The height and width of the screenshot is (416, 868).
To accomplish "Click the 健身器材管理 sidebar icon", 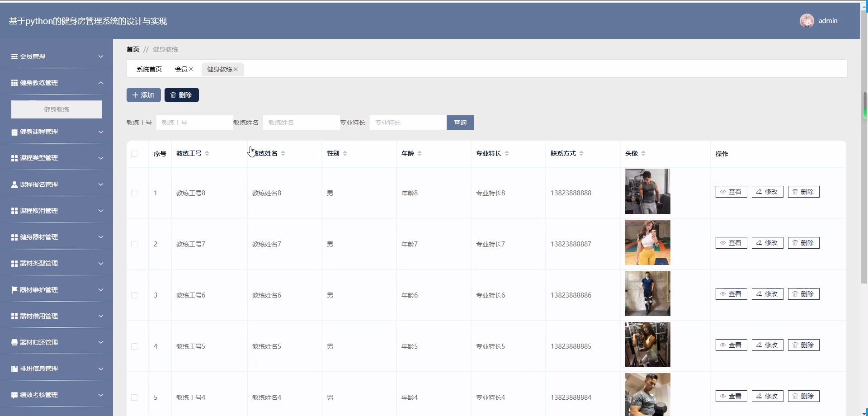I will click(x=14, y=237).
